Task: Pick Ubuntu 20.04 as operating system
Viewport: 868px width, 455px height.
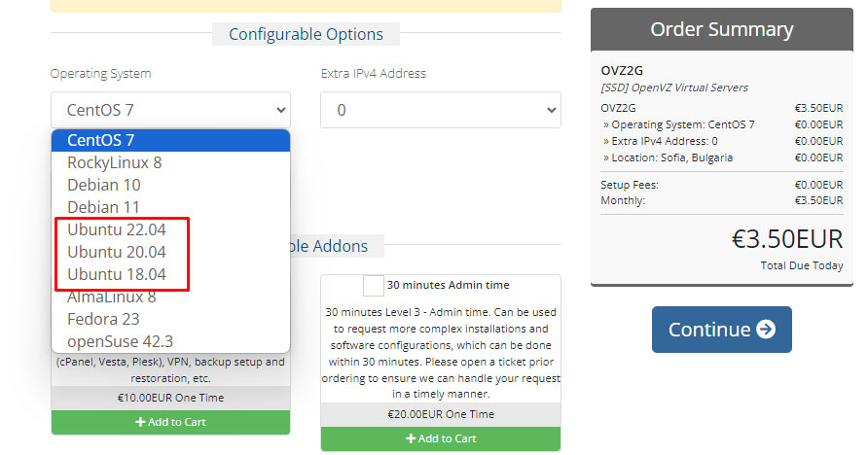Action: (x=170, y=252)
